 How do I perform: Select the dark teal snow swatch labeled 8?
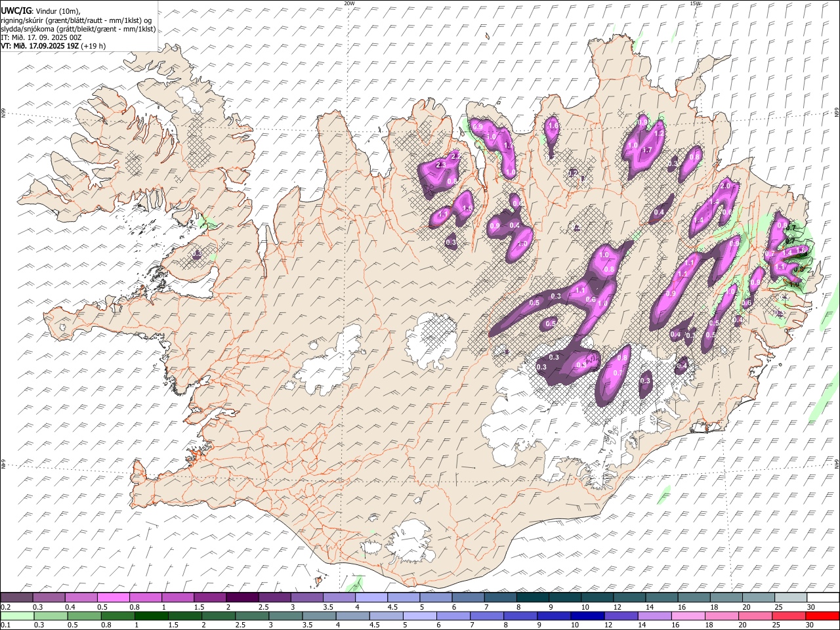tap(533, 597)
